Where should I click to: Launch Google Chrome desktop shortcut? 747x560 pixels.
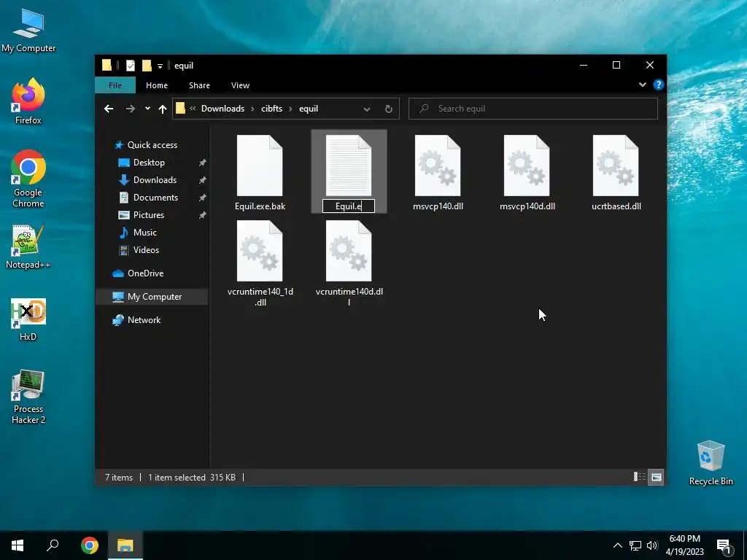28,179
